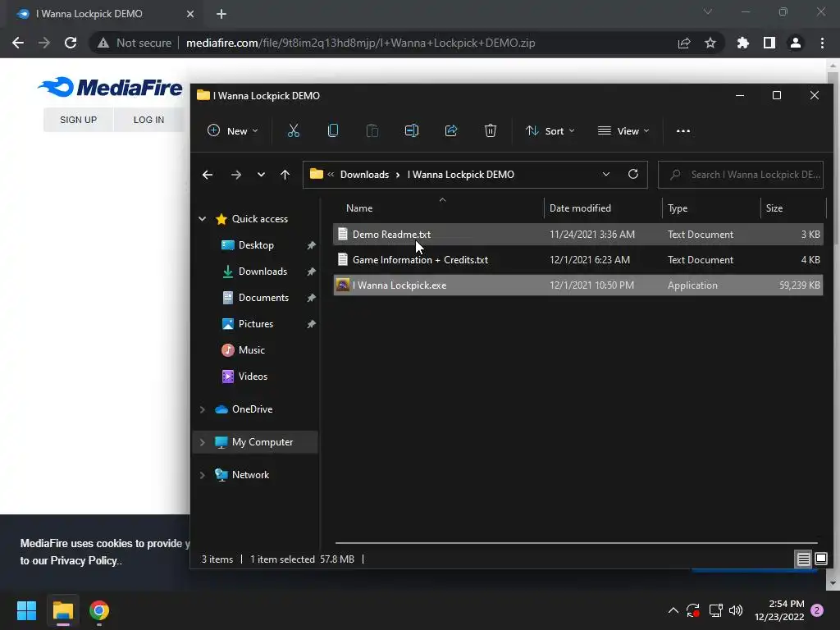The image size is (840, 630).
Task: Open the New dropdown in Explorer
Action: pyautogui.click(x=233, y=130)
